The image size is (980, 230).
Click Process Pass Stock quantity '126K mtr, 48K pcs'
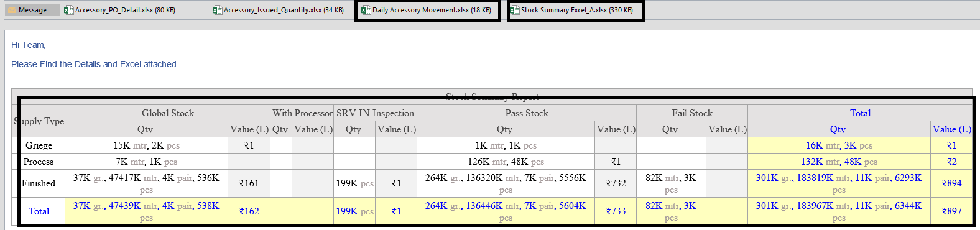click(506, 162)
